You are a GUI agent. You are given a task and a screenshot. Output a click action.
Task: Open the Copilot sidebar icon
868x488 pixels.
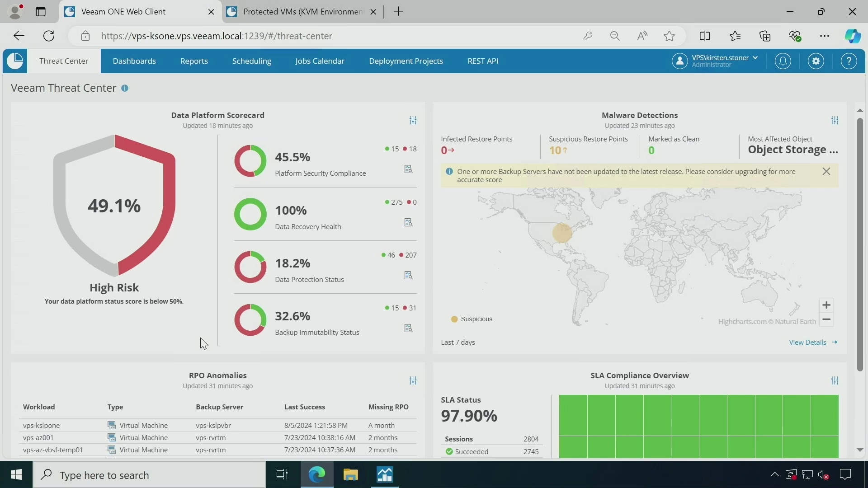[853, 36]
